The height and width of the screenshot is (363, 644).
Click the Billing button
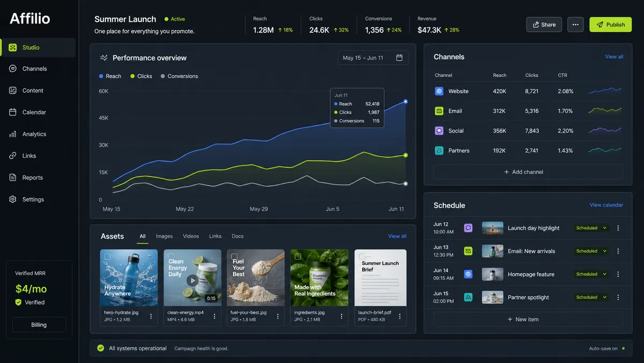39,325
